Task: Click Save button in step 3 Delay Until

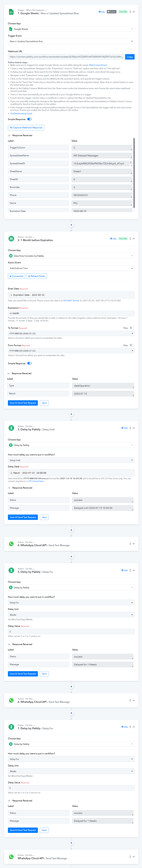Action: click(44, 517)
